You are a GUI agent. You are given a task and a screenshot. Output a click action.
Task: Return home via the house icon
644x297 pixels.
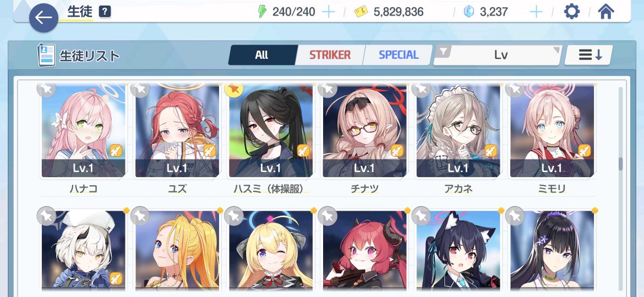(x=606, y=12)
